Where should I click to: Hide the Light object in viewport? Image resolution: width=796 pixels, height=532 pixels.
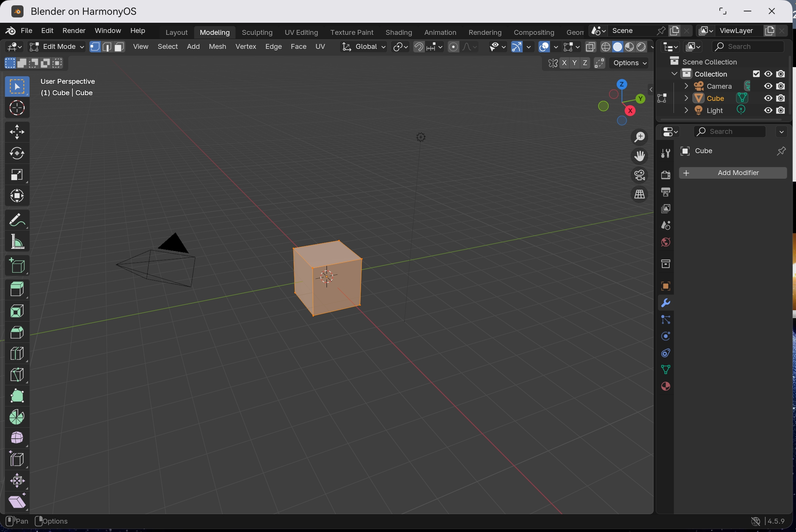(x=768, y=110)
